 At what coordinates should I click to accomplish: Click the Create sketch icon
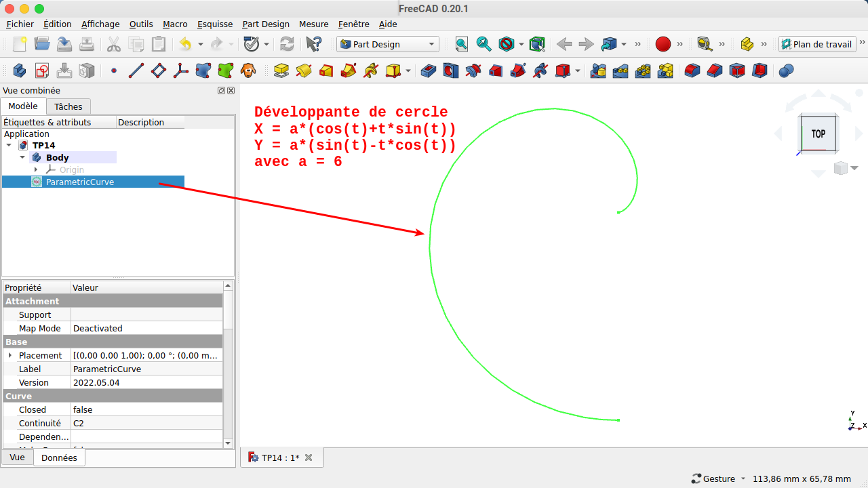(42, 70)
